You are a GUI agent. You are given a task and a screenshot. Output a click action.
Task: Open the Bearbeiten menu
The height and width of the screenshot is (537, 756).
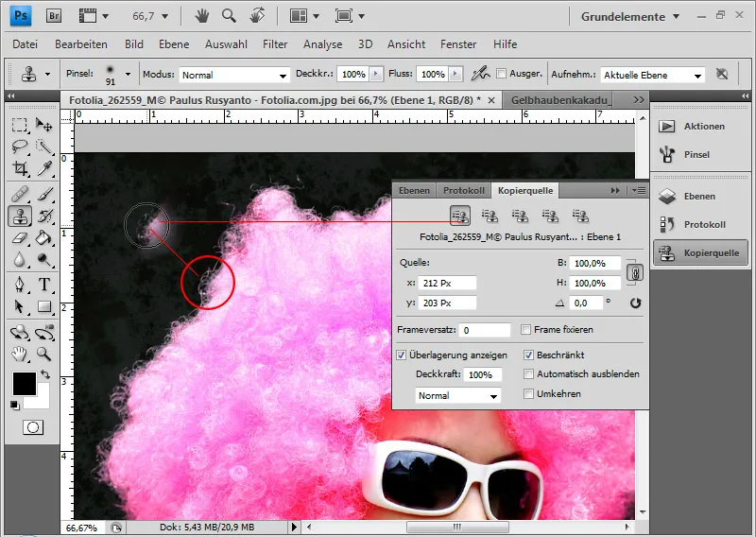tap(81, 44)
